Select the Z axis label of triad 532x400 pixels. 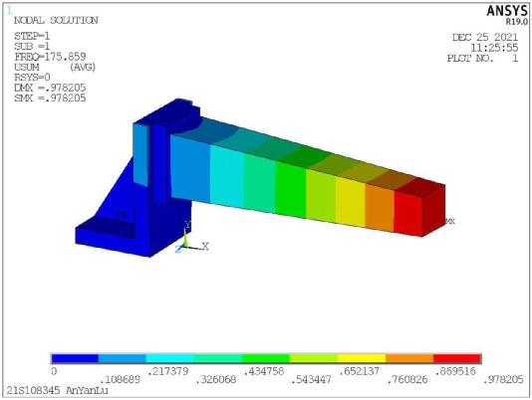(x=178, y=249)
